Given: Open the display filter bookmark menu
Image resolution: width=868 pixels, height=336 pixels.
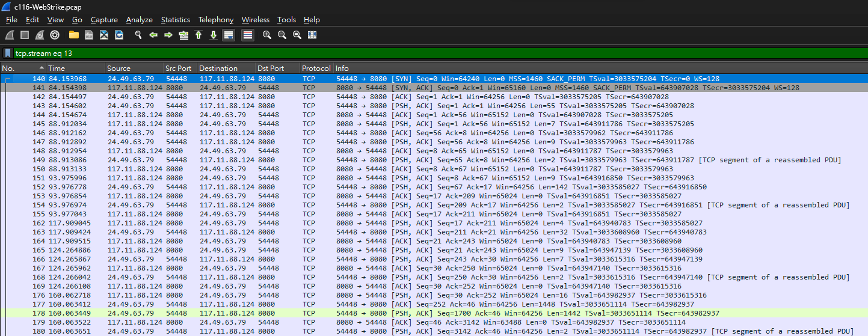Looking at the screenshot, I should (8, 53).
